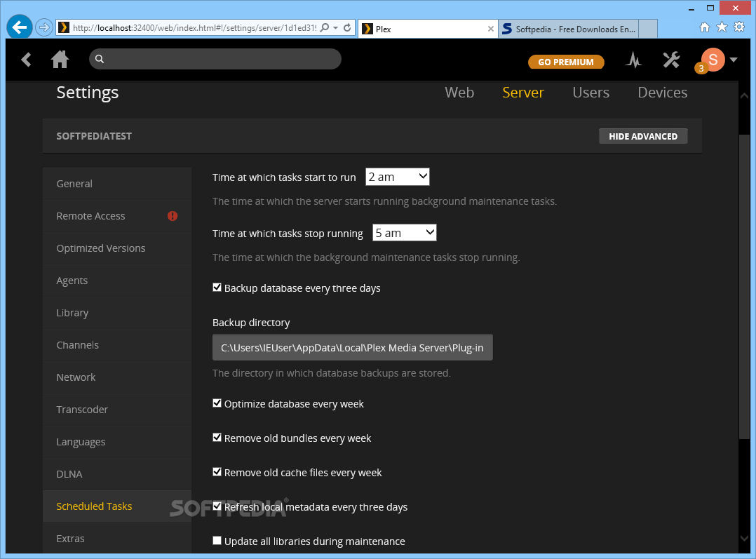
Task: Switch to the Web settings tab
Action: [459, 92]
